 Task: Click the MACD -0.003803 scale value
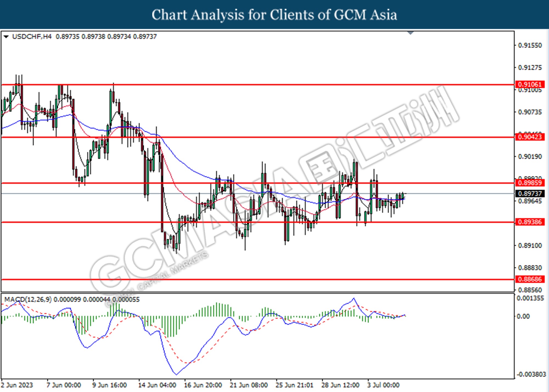pos(531,374)
